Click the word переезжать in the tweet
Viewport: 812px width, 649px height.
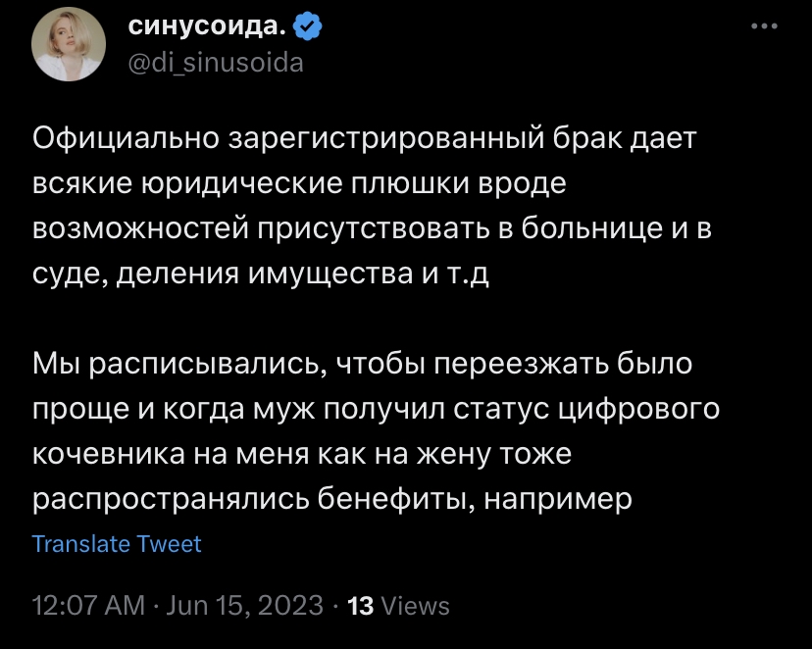502,367
